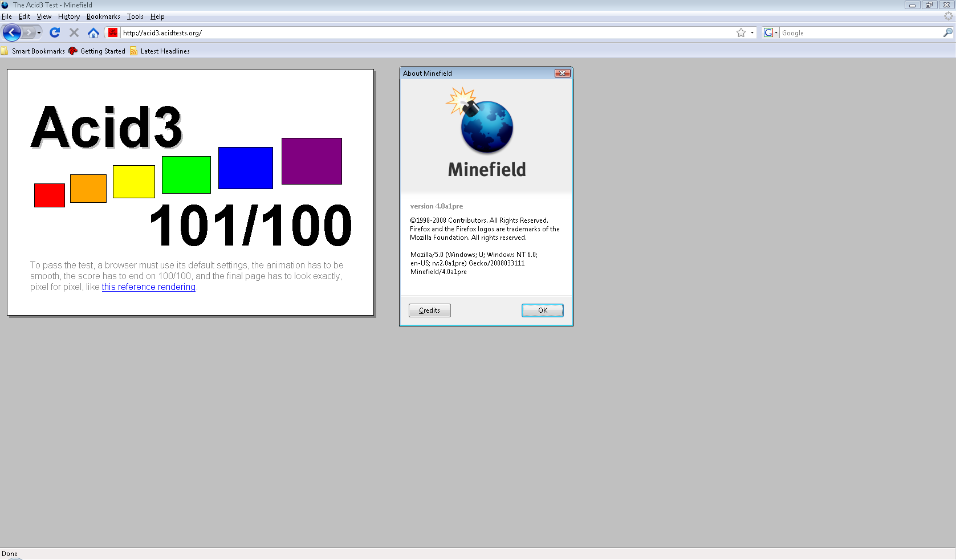Image resolution: width=956 pixels, height=560 pixels.
Task: Open the Edit menu
Action: 25,17
